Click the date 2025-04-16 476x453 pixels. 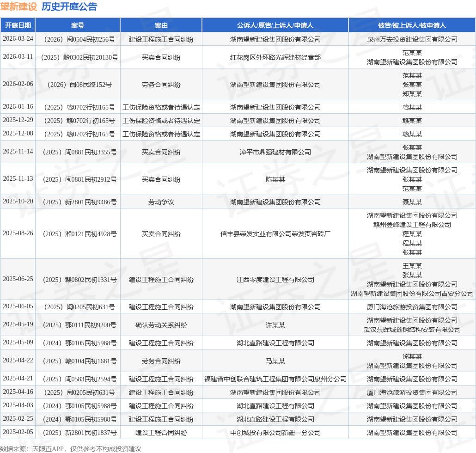(18, 392)
